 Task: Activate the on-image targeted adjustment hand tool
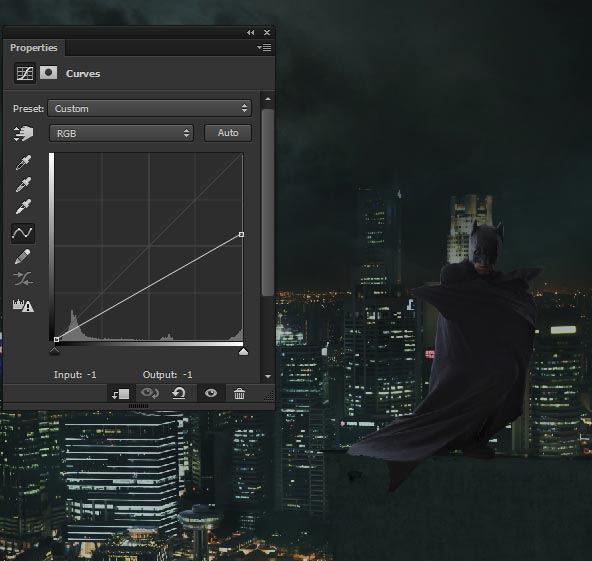click(23, 133)
